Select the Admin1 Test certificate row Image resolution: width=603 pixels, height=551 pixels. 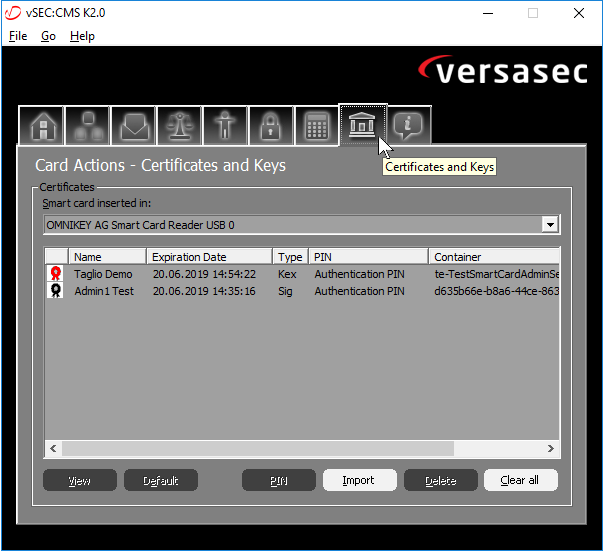(302, 291)
